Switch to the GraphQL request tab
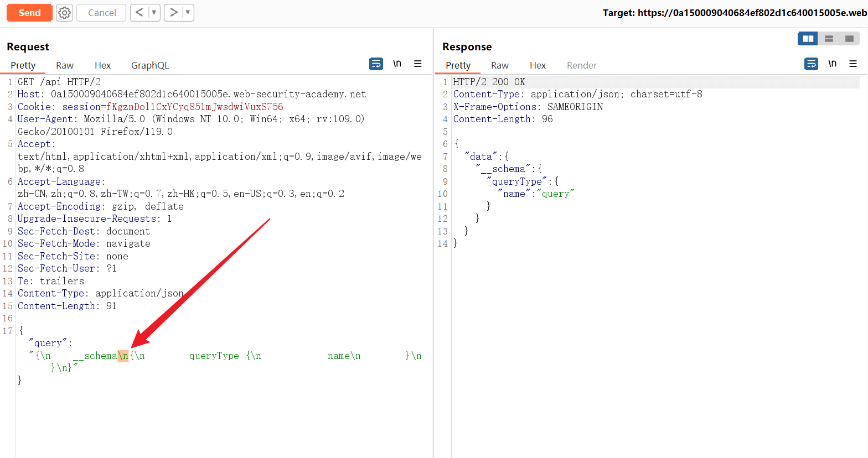This screenshot has width=868, height=458. 149,65
